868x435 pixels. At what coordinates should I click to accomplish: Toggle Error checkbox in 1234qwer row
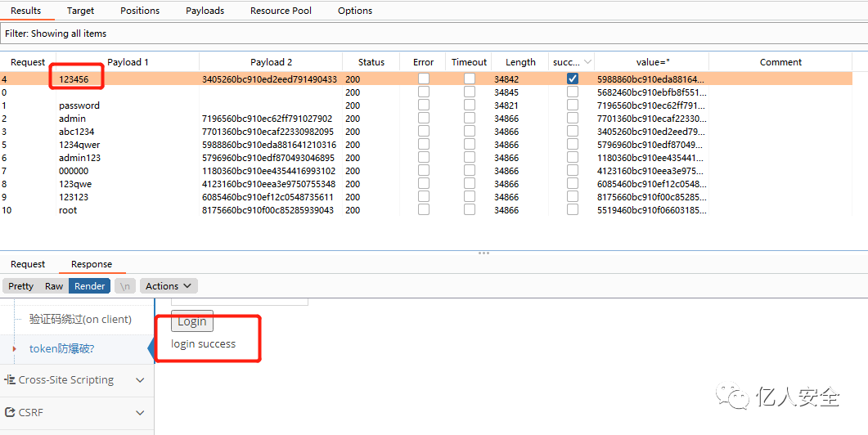pos(424,145)
